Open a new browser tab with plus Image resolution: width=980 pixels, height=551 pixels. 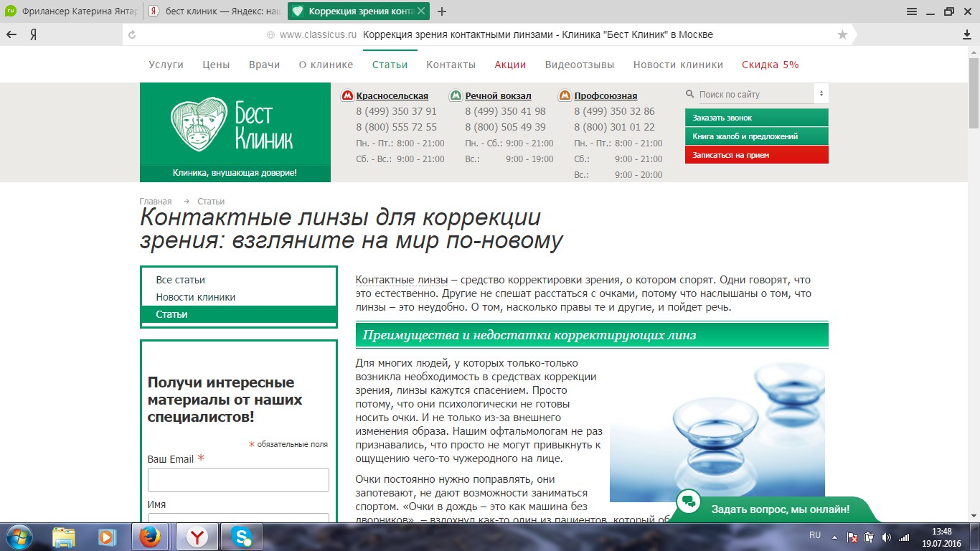pyautogui.click(x=442, y=11)
